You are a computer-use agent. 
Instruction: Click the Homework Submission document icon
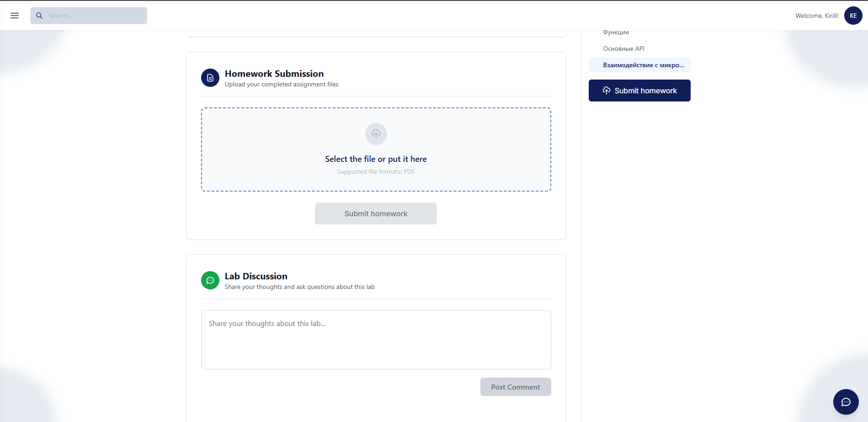click(210, 78)
